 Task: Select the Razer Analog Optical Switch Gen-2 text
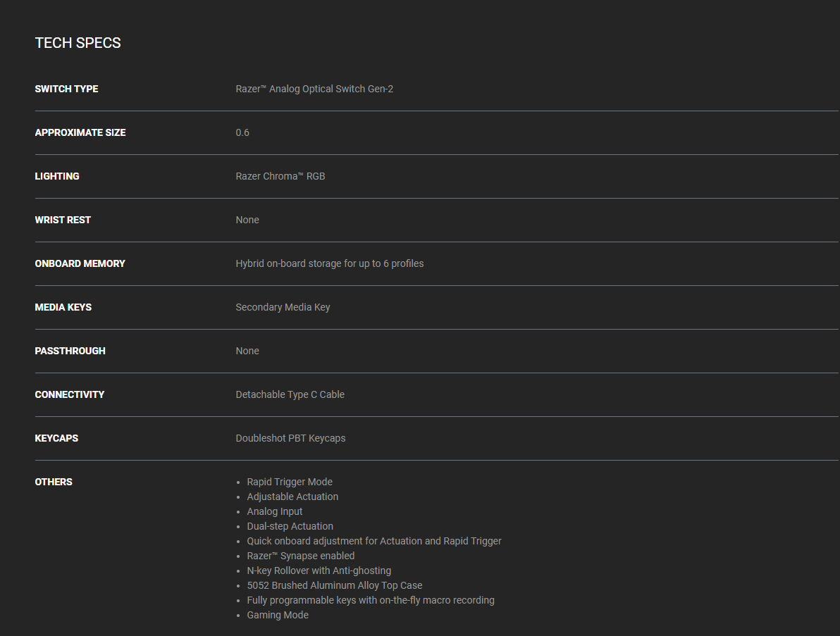(314, 89)
